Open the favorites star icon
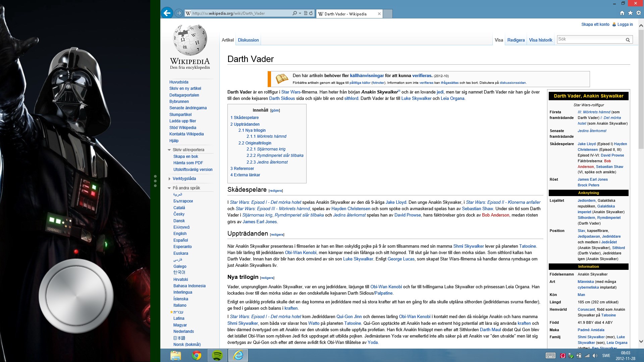Screen dimensions: 644x362 (x=630, y=13)
